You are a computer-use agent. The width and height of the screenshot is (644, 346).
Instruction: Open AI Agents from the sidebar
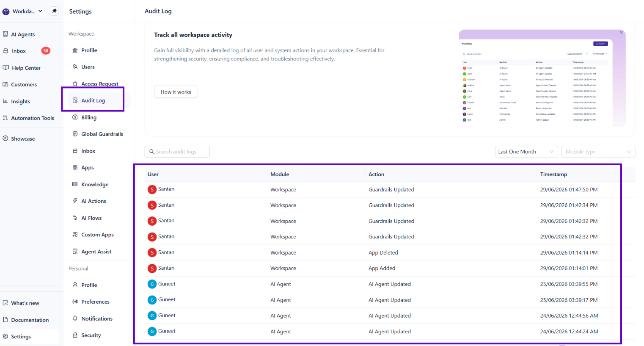coord(19,34)
